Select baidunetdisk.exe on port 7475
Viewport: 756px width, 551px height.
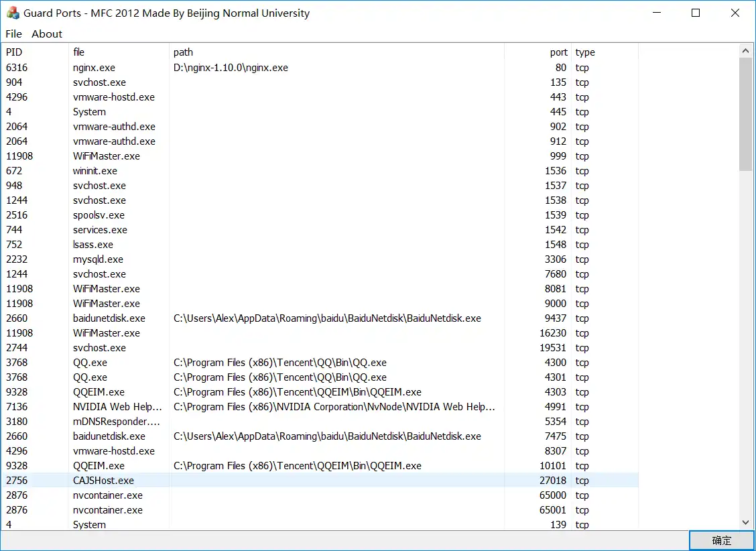point(320,436)
